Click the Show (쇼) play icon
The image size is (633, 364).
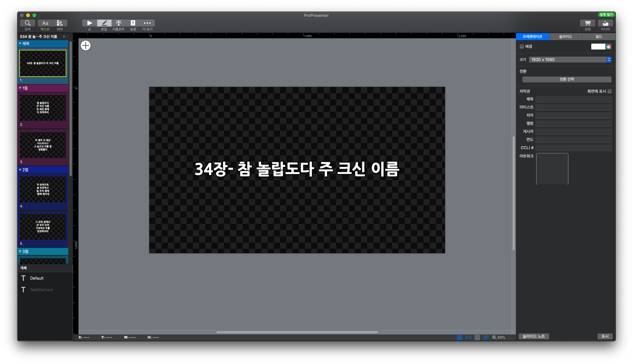pyautogui.click(x=89, y=23)
